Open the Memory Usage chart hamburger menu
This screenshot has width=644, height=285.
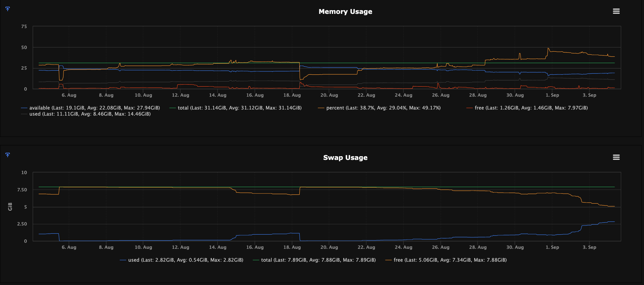pos(616,11)
